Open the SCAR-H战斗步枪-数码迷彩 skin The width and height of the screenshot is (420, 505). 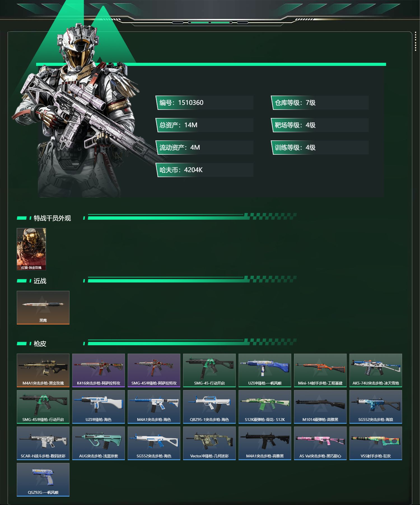coord(43,443)
